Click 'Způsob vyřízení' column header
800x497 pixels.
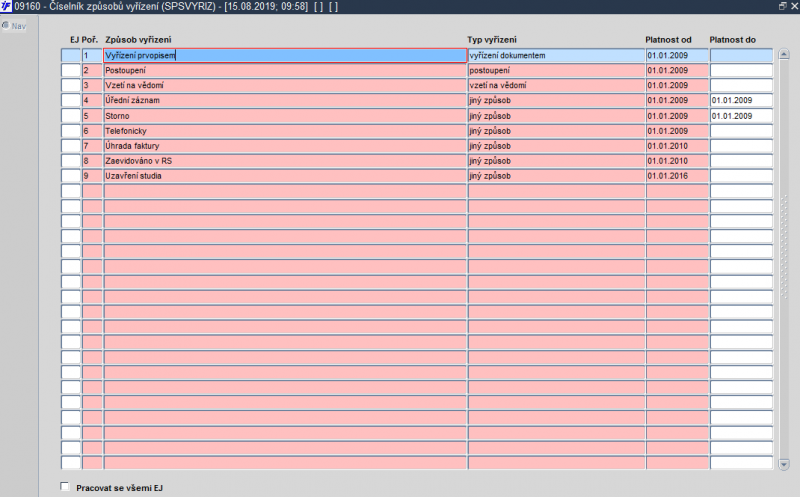pos(138,40)
